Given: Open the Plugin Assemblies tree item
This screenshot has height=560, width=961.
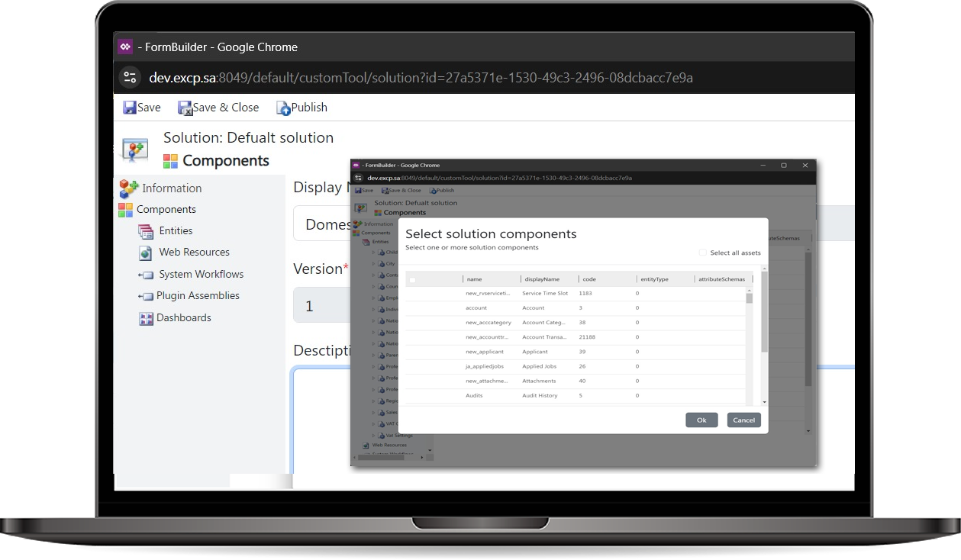Looking at the screenshot, I should [198, 296].
